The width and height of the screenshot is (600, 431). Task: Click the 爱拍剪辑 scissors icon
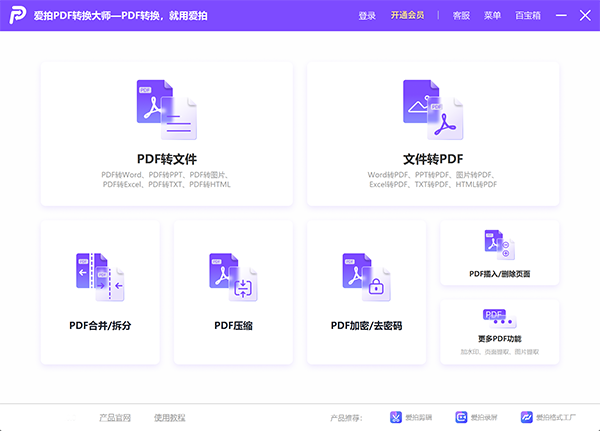(396, 417)
